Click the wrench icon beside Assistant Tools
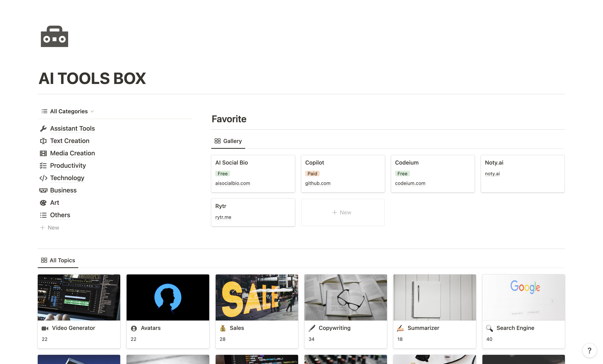Image resolution: width=603 pixels, height=364 pixels. pos(43,129)
